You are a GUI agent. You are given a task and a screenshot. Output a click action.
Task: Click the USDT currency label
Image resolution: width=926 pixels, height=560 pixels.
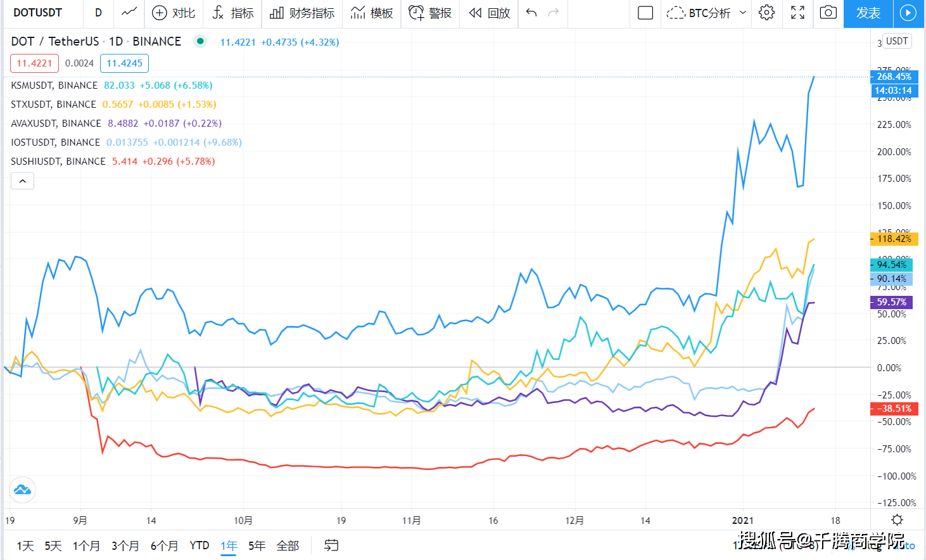pos(897,41)
